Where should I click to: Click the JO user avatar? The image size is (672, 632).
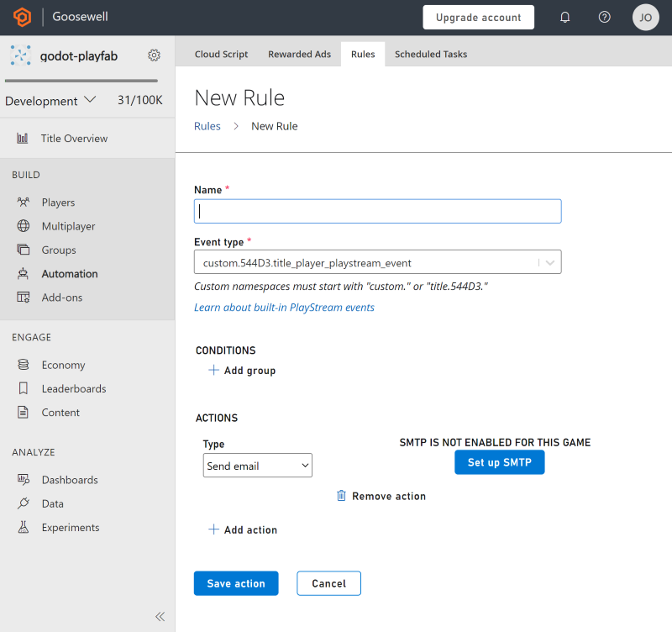645,17
